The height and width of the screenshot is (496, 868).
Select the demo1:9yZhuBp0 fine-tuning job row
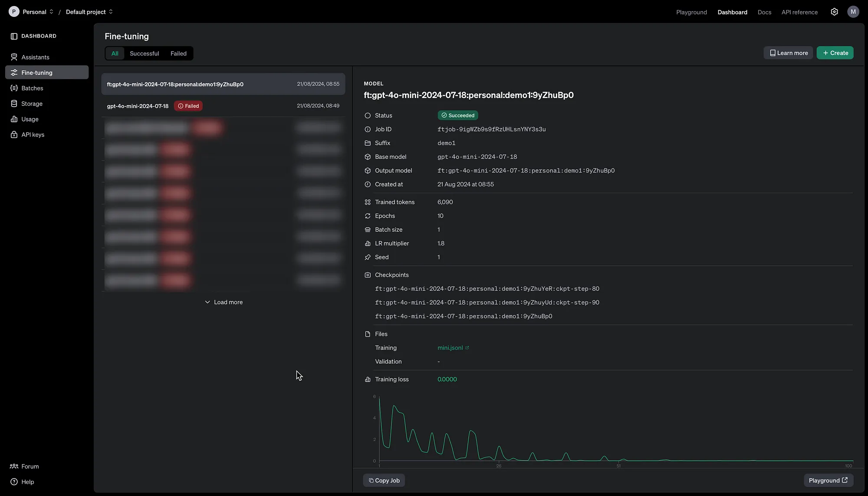coord(223,84)
